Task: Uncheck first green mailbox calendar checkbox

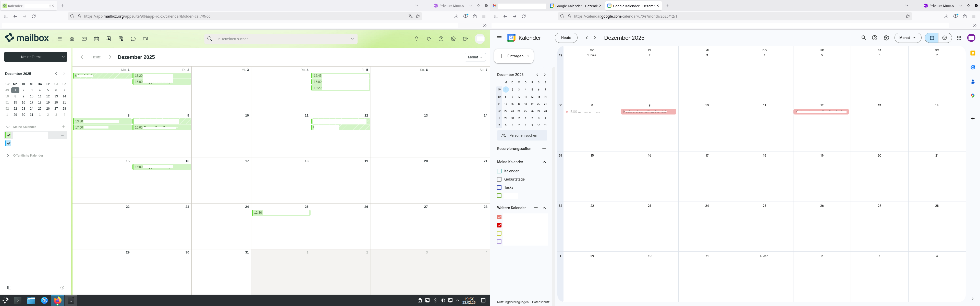Action: click(x=8, y=135)
